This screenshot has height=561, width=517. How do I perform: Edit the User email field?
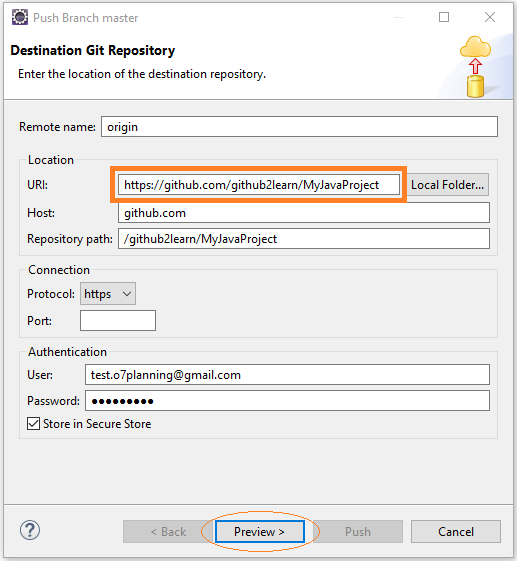(x=287, y=375)
